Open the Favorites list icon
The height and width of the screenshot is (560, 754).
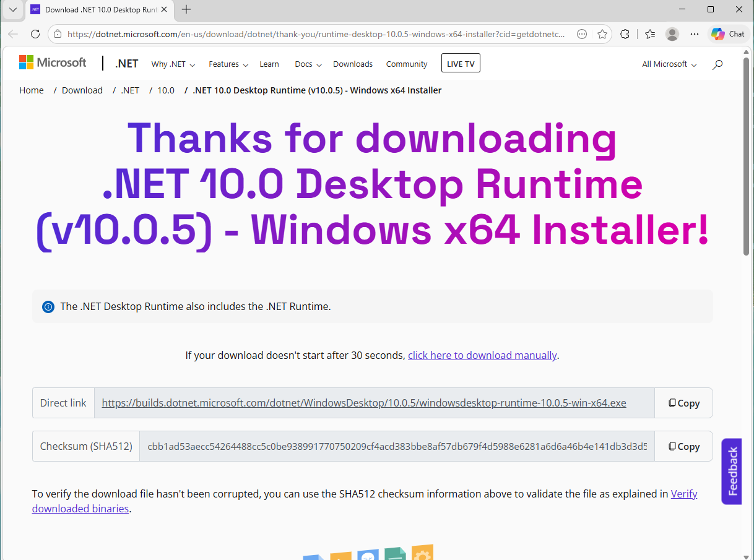click(649, 34)
